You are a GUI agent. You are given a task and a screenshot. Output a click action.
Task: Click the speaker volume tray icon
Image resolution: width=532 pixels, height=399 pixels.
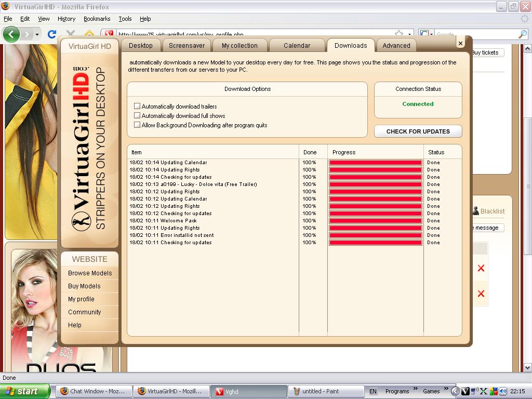click(502, 391)
